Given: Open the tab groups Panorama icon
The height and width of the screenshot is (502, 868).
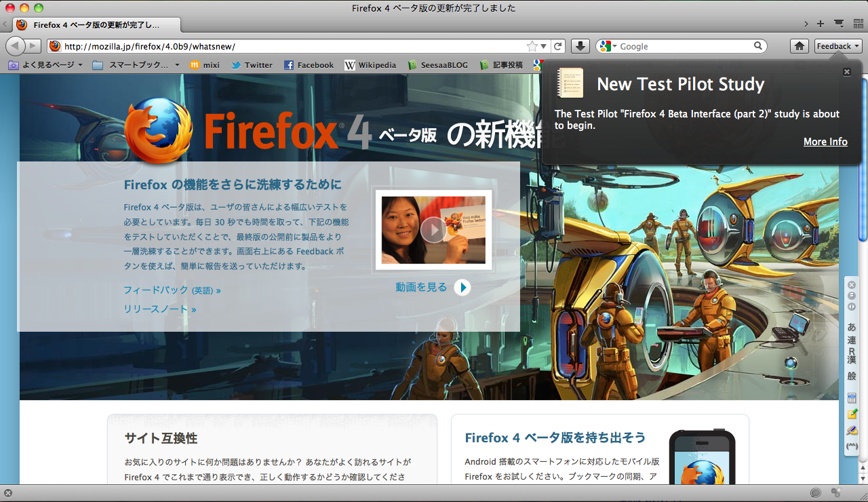Looking at the screenshot, I should point(858,24).
